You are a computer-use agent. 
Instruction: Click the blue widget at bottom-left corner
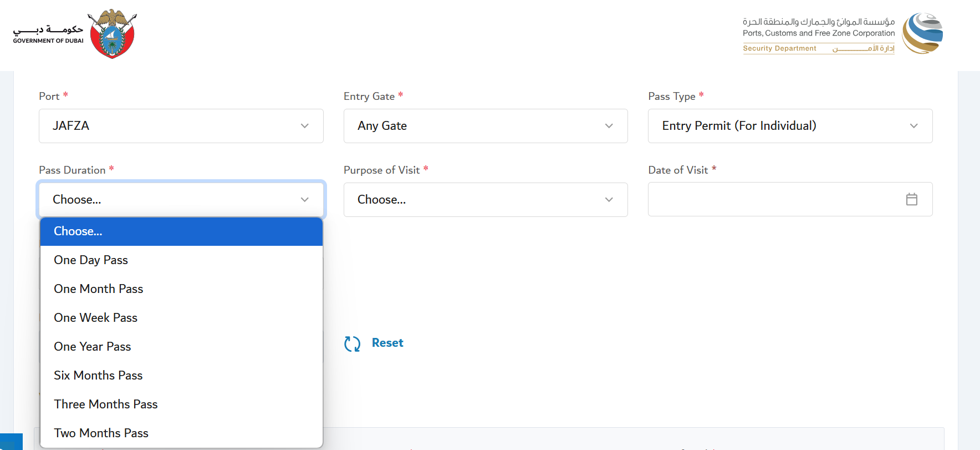click(x=11, y=442)
